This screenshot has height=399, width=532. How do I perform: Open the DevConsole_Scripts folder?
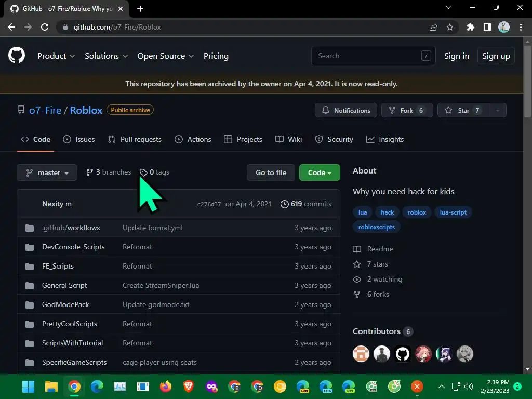tap(73, 247)
